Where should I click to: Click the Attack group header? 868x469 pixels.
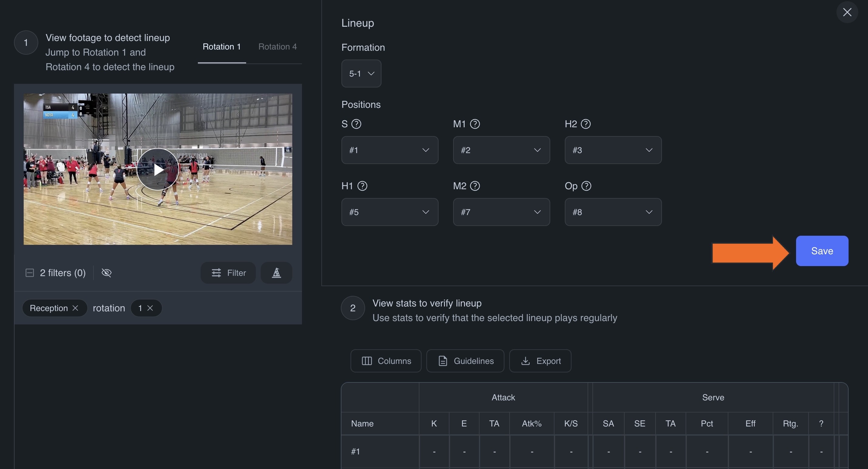(503, 398)
